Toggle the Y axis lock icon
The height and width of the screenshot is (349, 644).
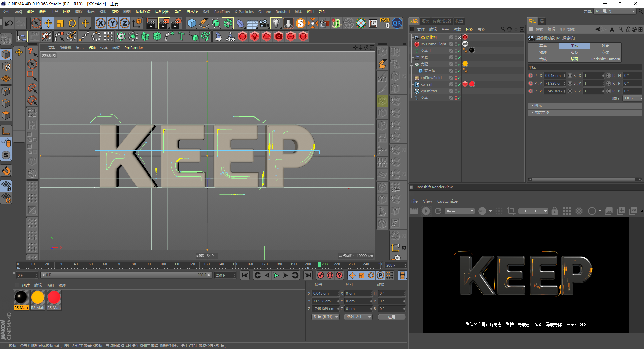coord(112,23)
